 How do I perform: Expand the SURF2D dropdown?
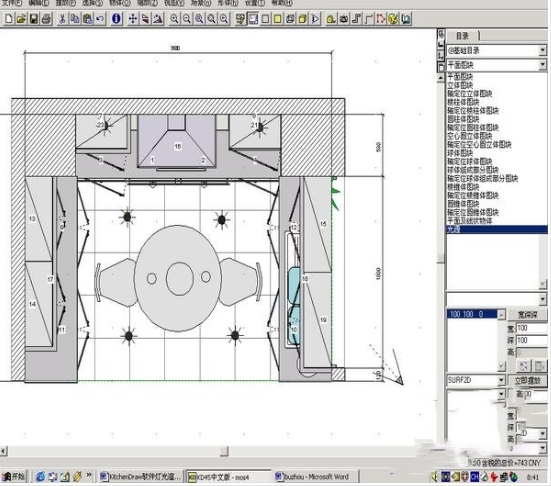coord(501,380)
